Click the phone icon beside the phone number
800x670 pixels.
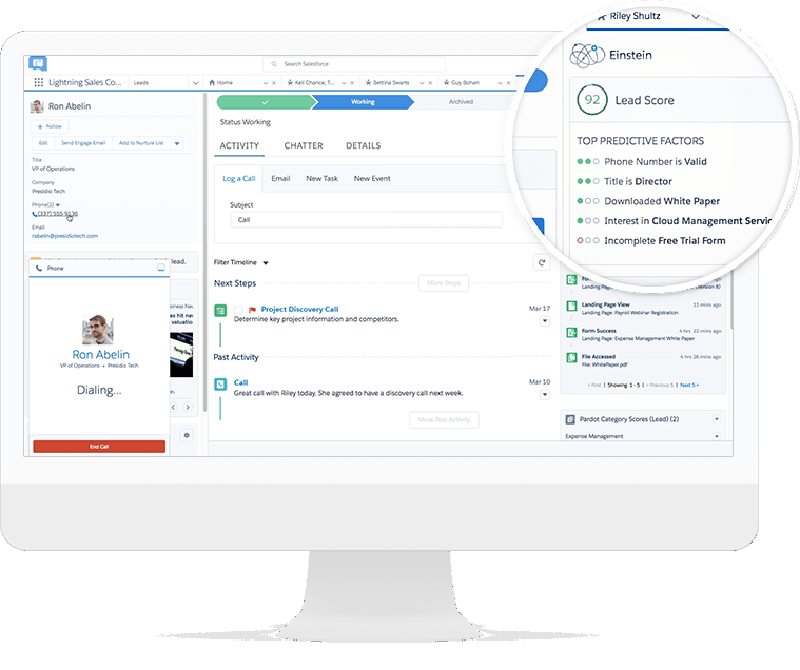pyautogui.click(x=35, y=214)
